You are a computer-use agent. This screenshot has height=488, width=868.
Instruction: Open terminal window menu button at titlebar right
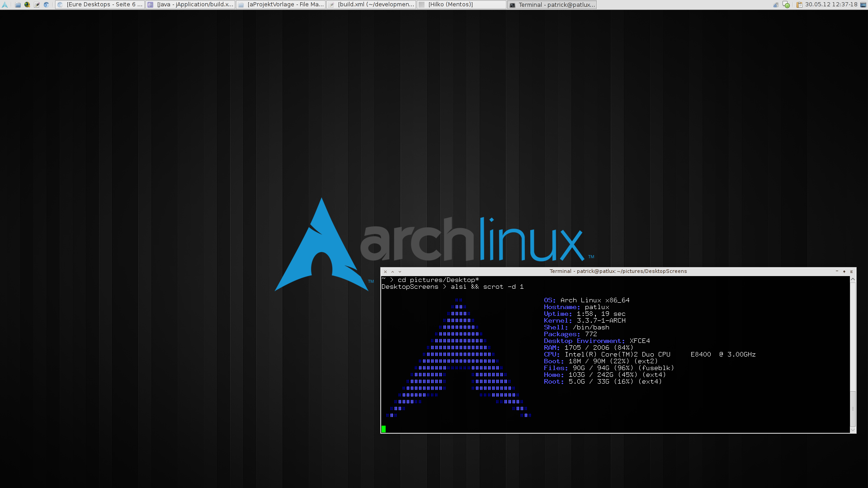(x=851, y=272)
